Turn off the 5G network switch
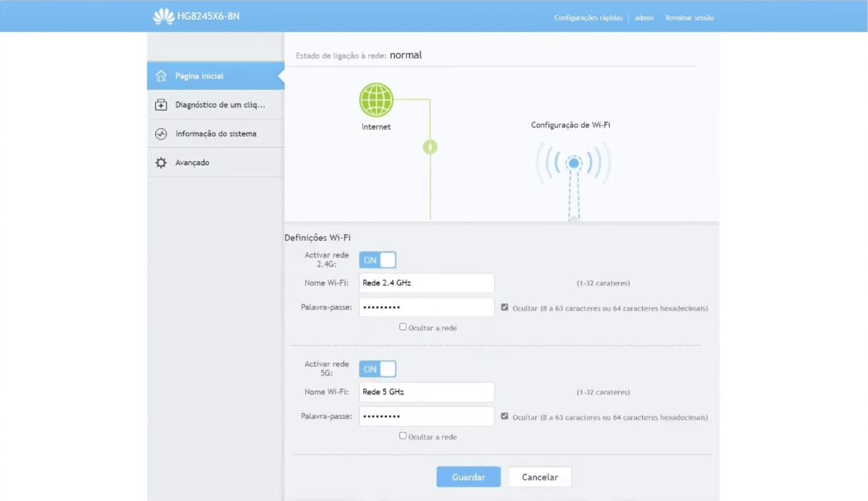The image size is (868, 501). (x=377, y=369)
